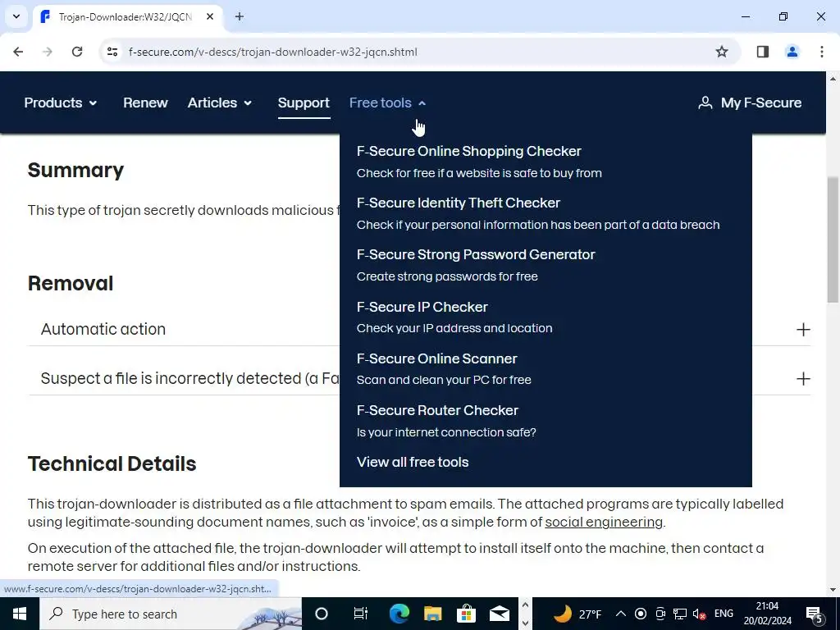Open the Windows Start menu

(x=20, y=614)
